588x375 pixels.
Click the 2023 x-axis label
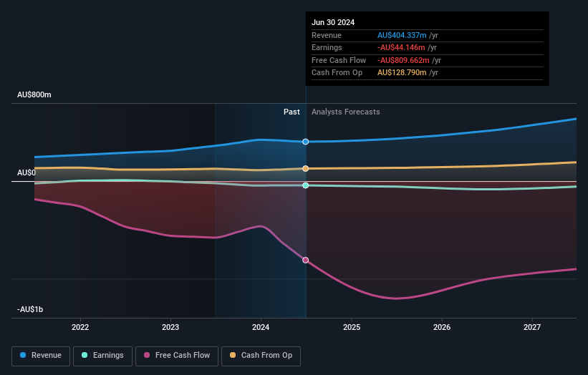[170, 327]
